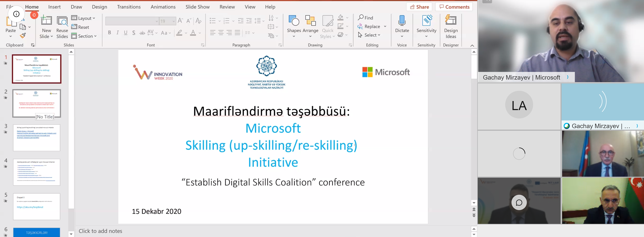Open Change Case dropdown
The image size is (644, 237).
pos(166,33)
